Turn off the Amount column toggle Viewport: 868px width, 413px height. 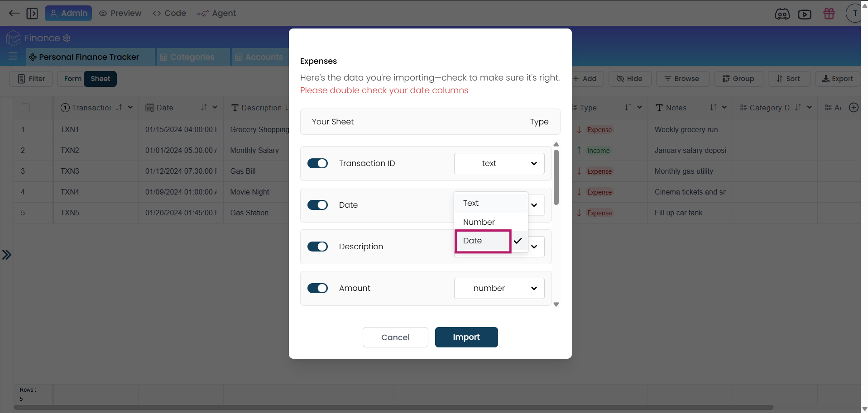pyautogui.click(x=317, y=288)
